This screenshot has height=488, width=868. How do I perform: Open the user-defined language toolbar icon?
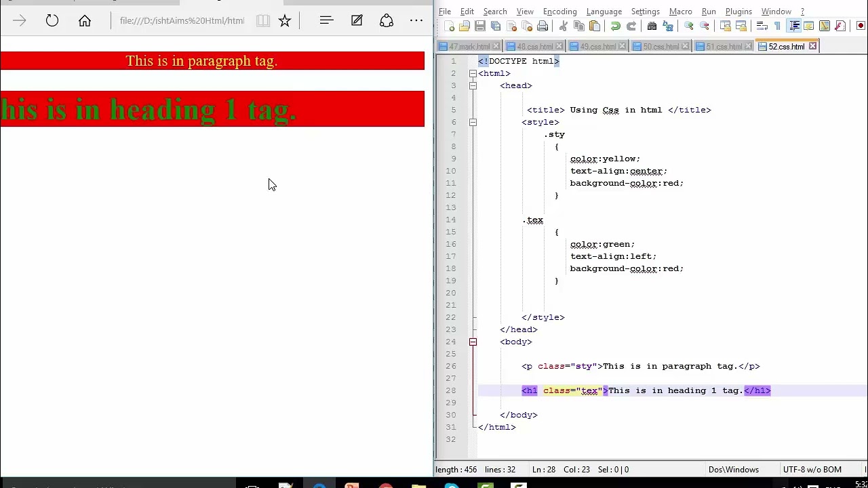[x=809, y=26]
